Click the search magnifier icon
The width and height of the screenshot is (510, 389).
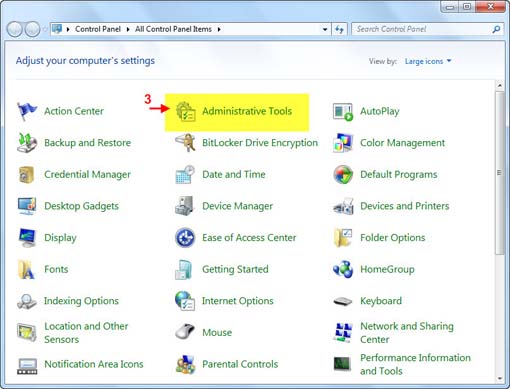[496, 29]
